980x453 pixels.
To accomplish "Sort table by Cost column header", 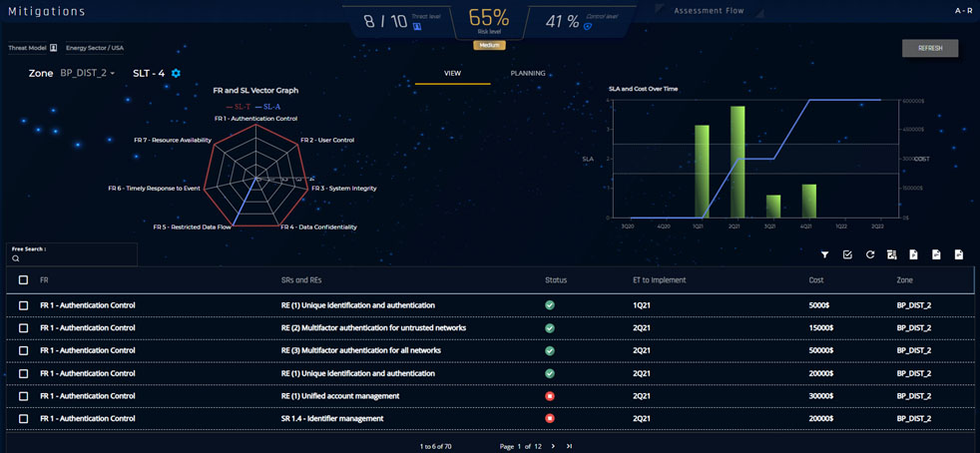I will [x=815, y=280].
